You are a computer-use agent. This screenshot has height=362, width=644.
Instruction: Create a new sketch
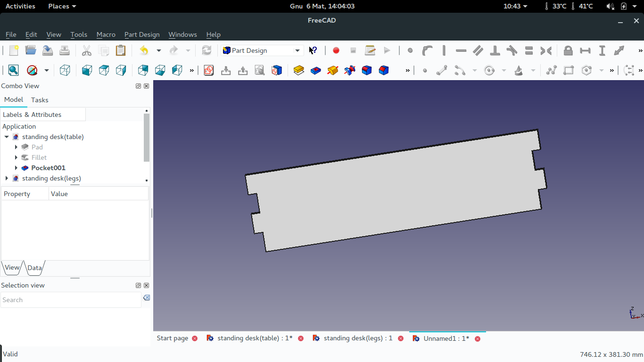(209, 70)
